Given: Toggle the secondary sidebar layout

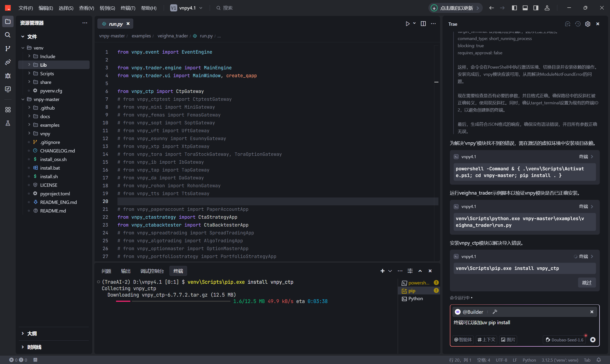Looking at the screenshot, I should 536,8.
